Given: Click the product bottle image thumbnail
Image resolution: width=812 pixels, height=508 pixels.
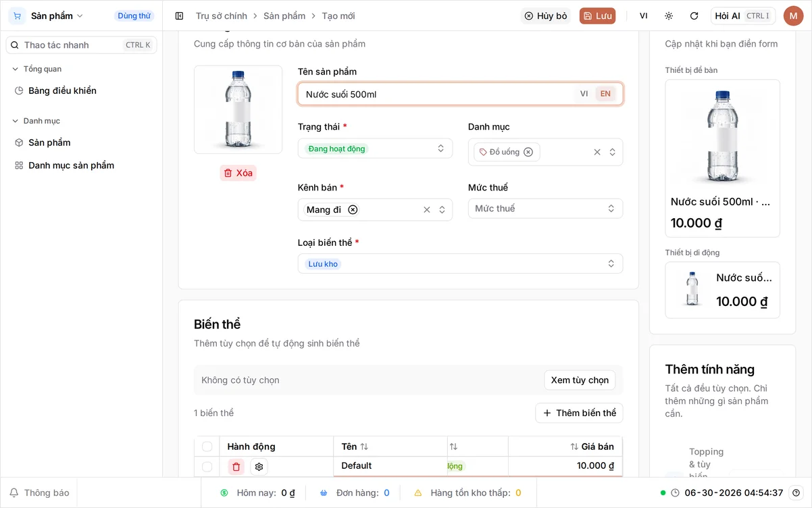Looking at the screenshot, I should coord(238,109).
